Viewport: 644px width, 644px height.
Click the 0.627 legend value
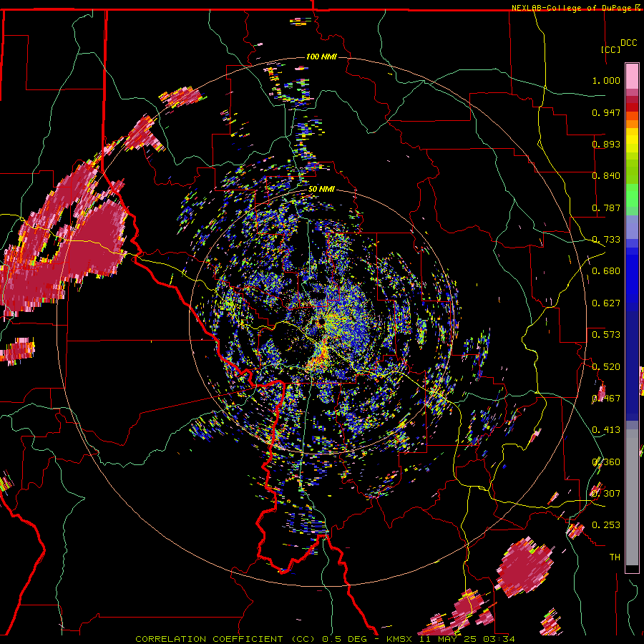tap(606, 303)
